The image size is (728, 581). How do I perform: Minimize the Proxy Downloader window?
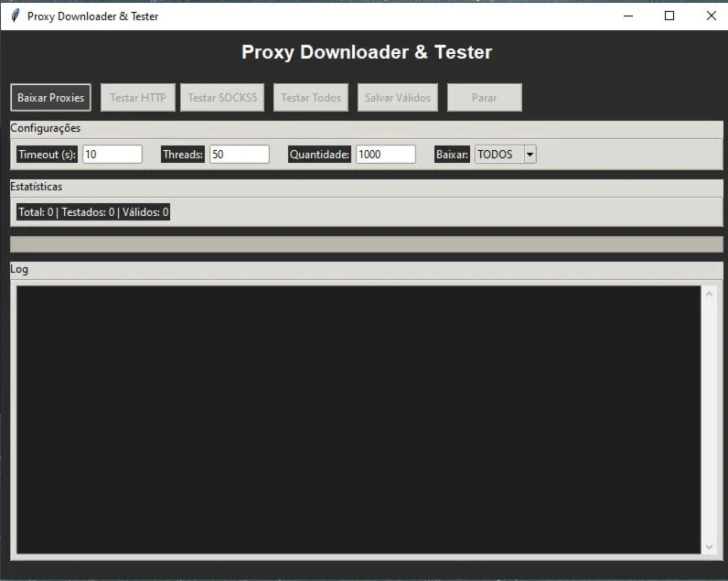628,16
